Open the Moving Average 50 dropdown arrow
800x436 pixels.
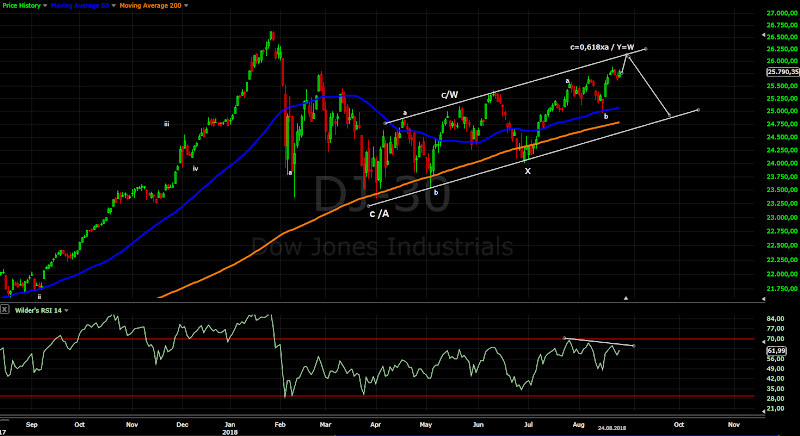point(114,6)
